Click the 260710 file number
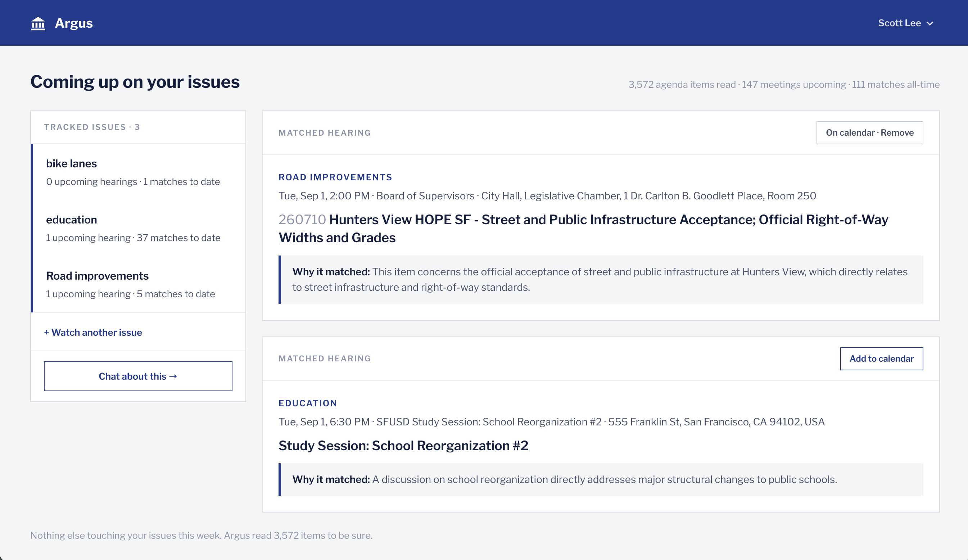The height and width of the screenshot is (560, 968). pyautogui.click(x=302, y=220)
